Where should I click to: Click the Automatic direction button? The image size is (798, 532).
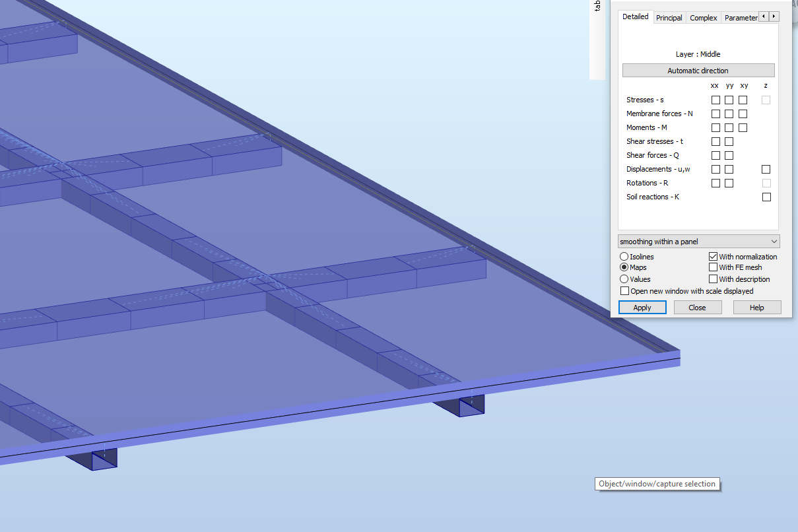(698, 70)
